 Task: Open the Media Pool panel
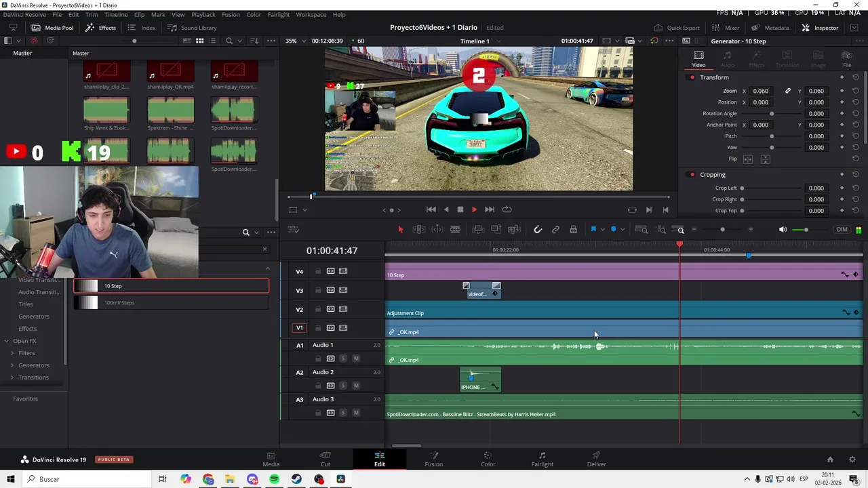[x=52, y=28]
